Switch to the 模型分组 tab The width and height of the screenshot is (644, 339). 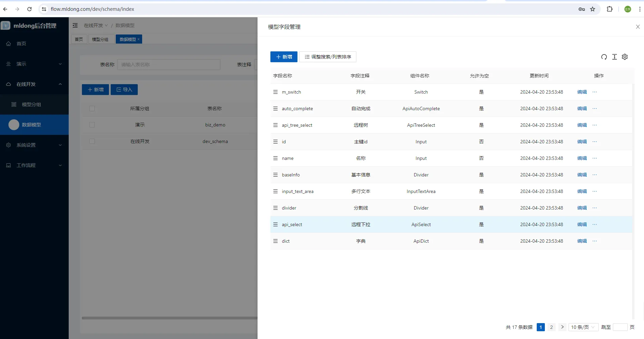100,39
